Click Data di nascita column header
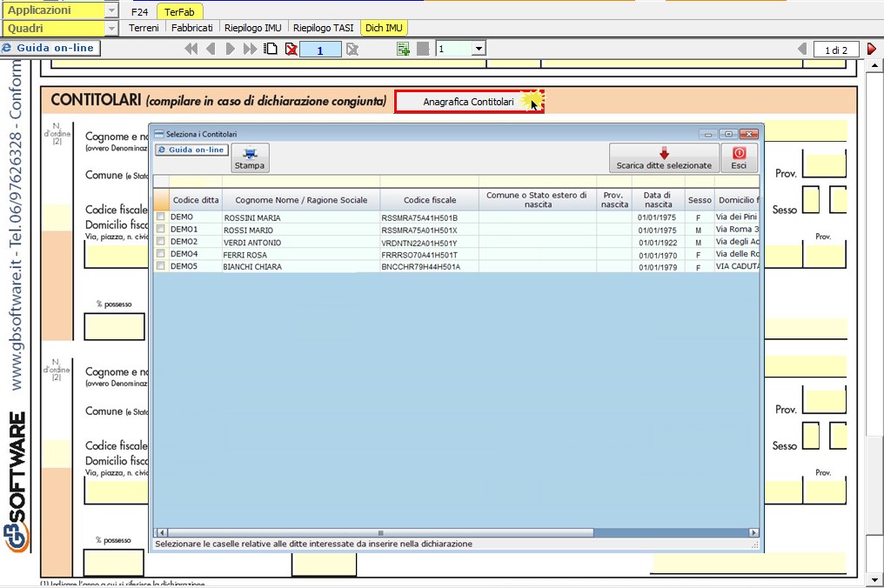 point(659,199)
